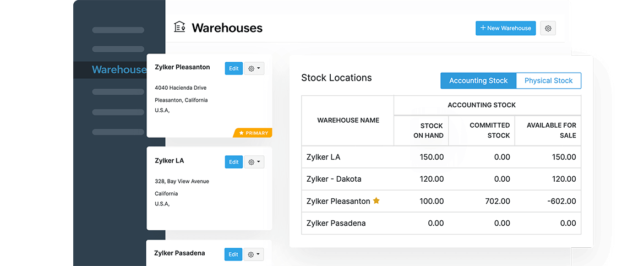Image resolution: width=644 pixels, height=266 pixels.
Task: Click 120.00 stock on hand for Dakota
Action: 431,179
